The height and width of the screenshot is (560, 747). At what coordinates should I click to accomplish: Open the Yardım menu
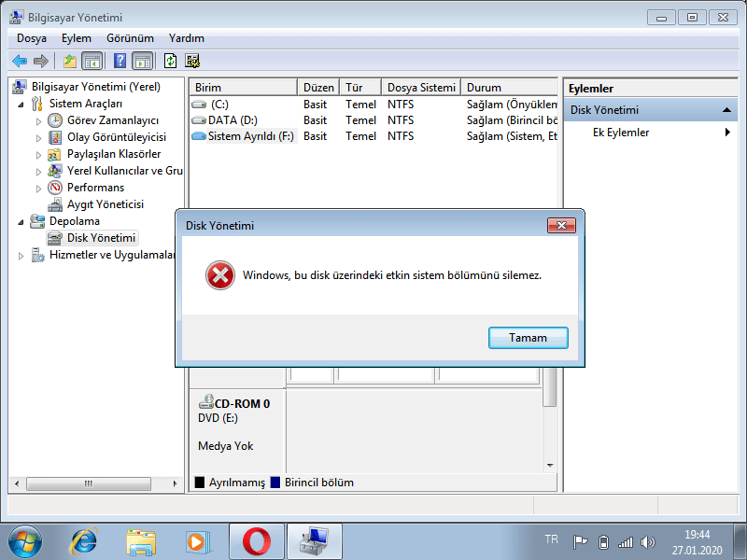[186, 38]
